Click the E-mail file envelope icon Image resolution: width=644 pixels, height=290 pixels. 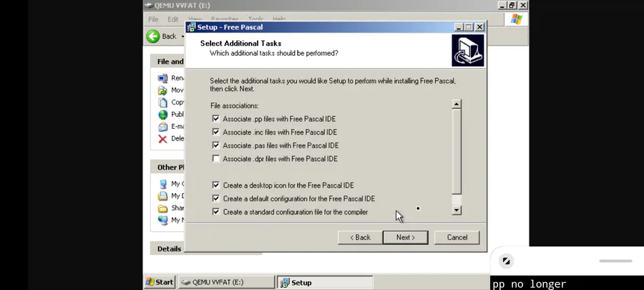pyautogui.click(x=163, y=127)
